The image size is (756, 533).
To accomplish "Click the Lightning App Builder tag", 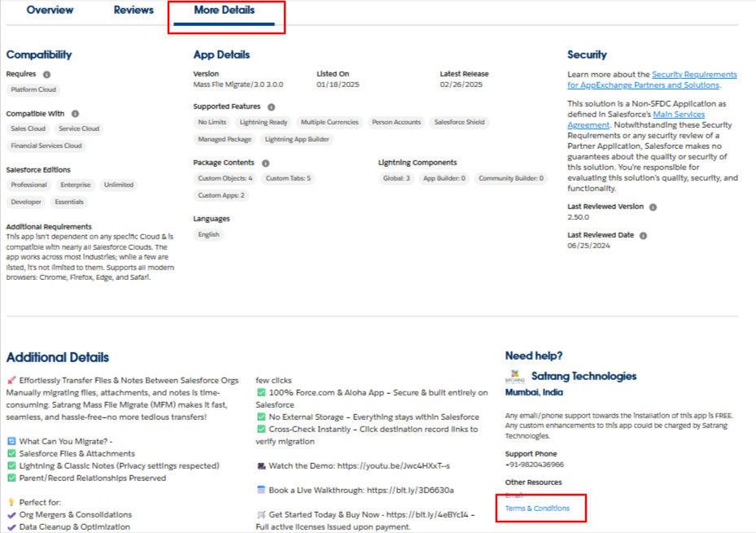I will coord(297,139).
